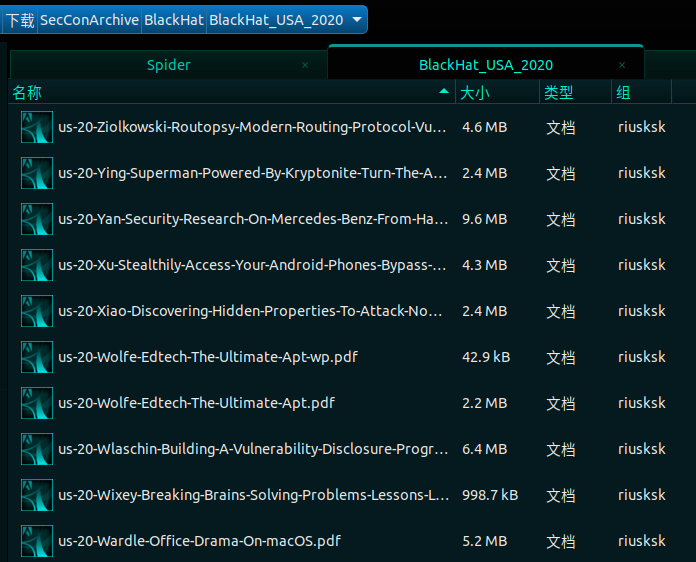The width and height of the screenshot is (696, 562).
Task: Click the 6.4 MB size cell
Action: (484, 449)
